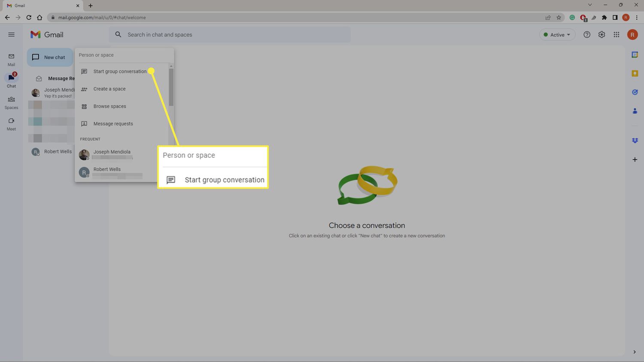Click the browser Home icon
Image resolution: width=644 pixels, height=362 pixels.
[39, 18]
